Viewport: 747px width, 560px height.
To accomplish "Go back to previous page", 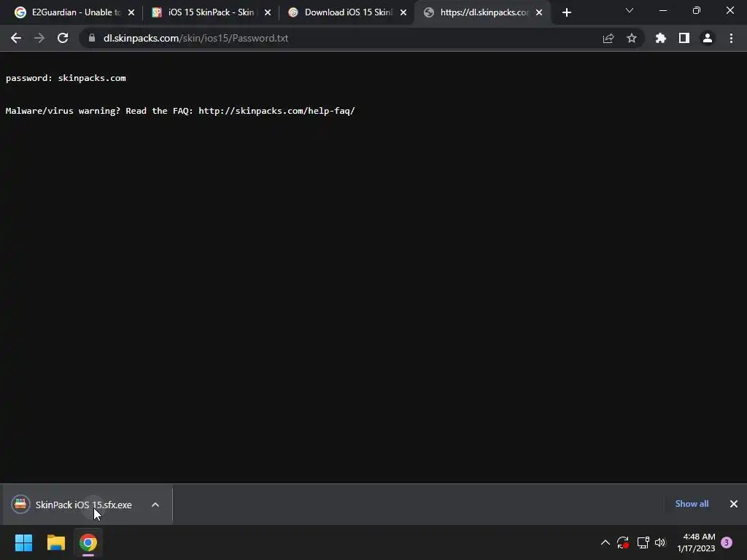I will [16, 38].
